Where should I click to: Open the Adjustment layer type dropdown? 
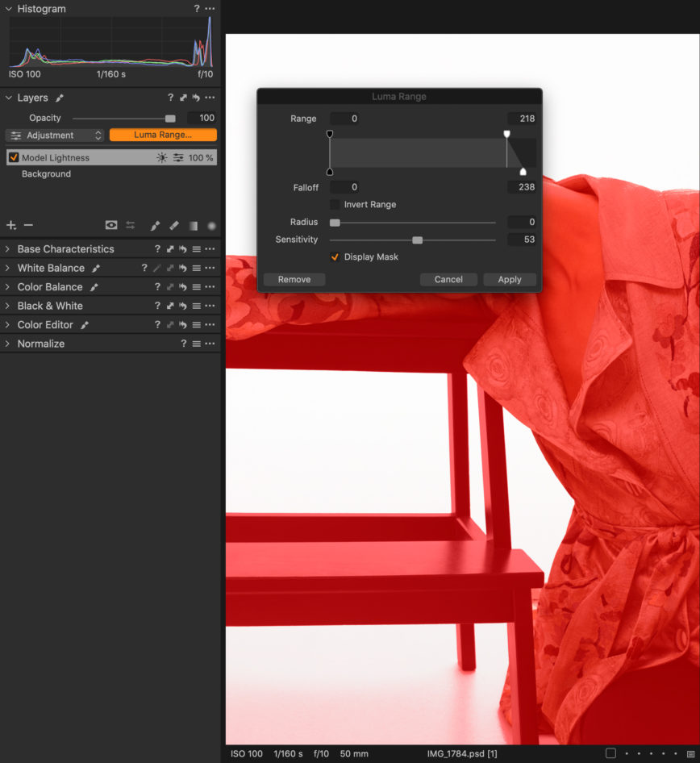coord(55,135)
